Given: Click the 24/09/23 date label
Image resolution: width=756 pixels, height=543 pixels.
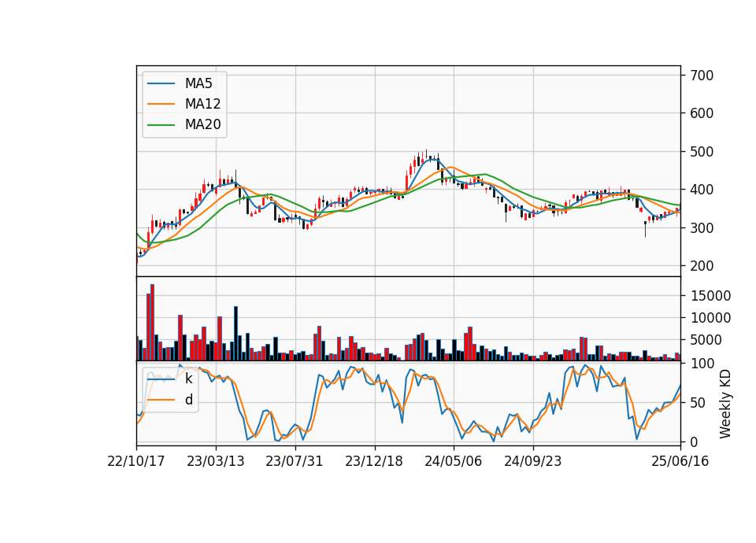Looking at the screenshot, I should (533, 461).
